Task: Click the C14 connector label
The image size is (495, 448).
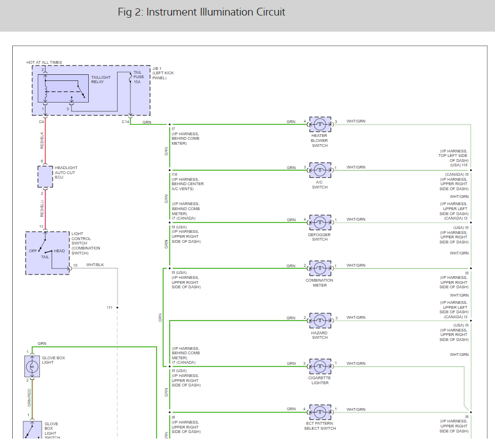Action: click(x=125, y=121)
